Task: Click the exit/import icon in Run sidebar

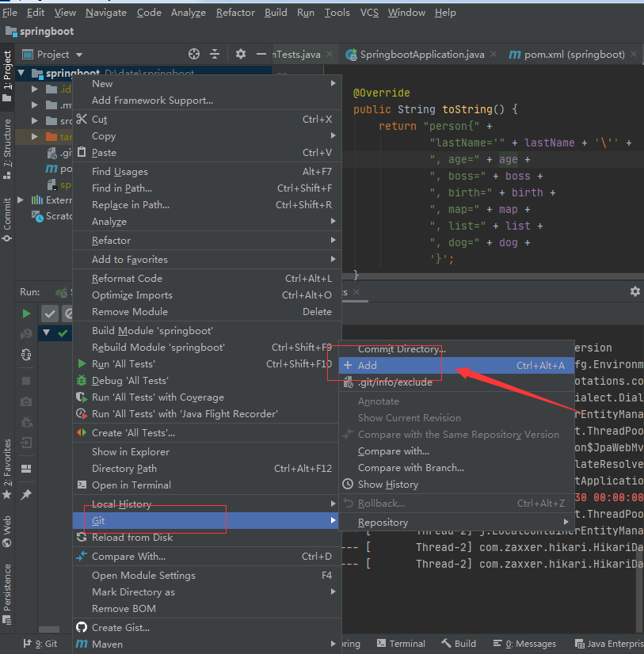Action: pos(26,443)
